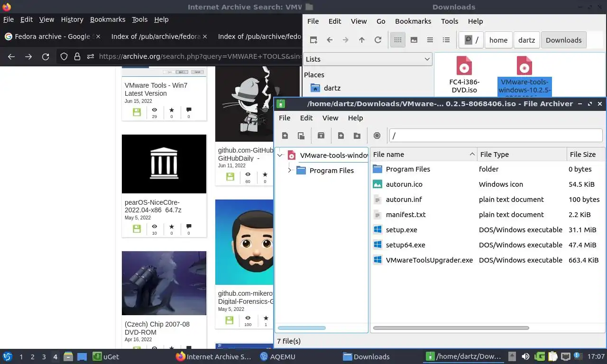Switch Downloads to compact list view
This screenshot has height=364, width=607.
pyautogui.click(x=430, y=40)
